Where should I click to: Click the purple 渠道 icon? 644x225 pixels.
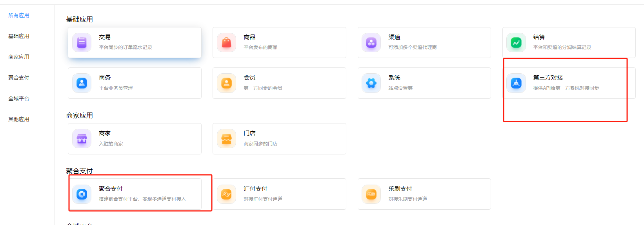[x=371, y=42]
